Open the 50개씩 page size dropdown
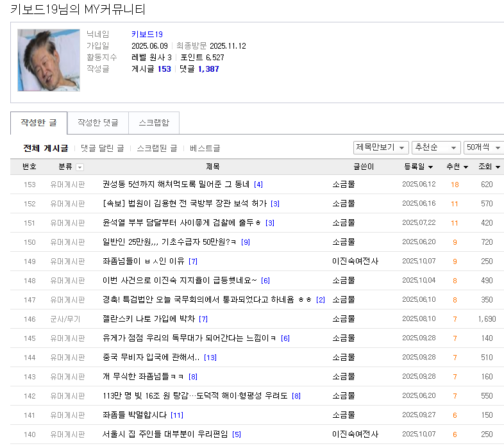The height and width of the screenshot is (446, 504). 483,147
